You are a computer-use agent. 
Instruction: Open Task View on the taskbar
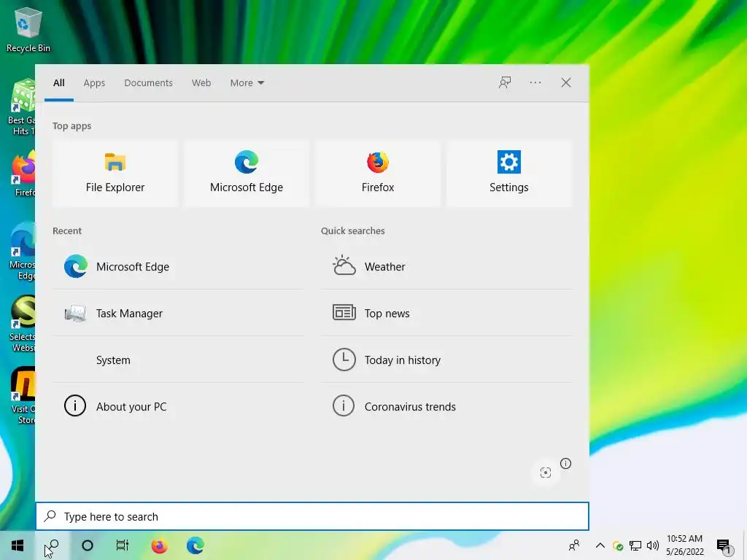(123, 545)
